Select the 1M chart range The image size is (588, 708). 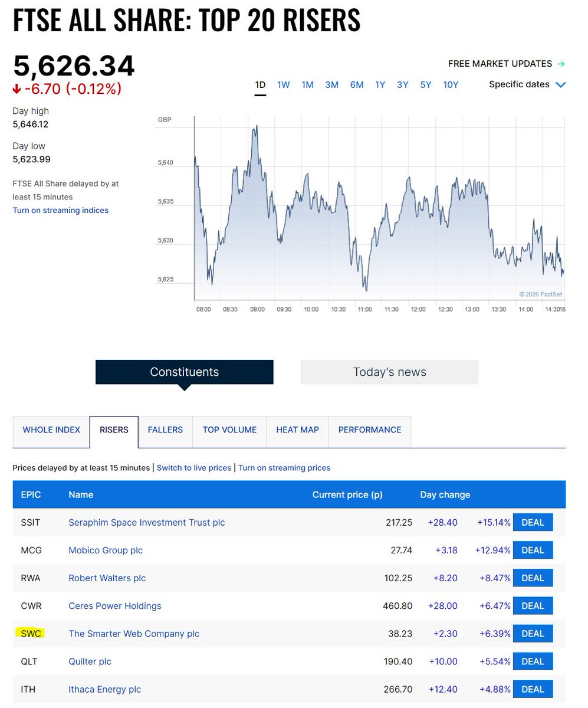[x=307, y=85]
